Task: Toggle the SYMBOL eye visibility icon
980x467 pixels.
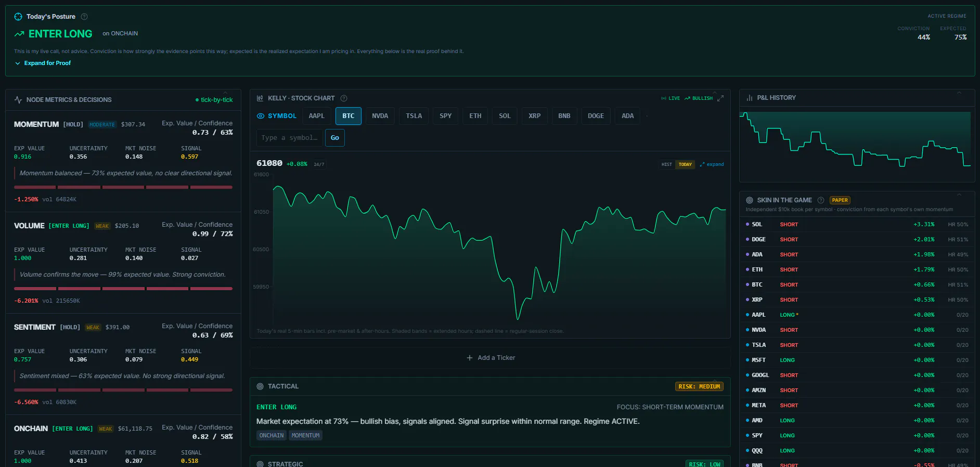Action: click(x=261, y=116)
